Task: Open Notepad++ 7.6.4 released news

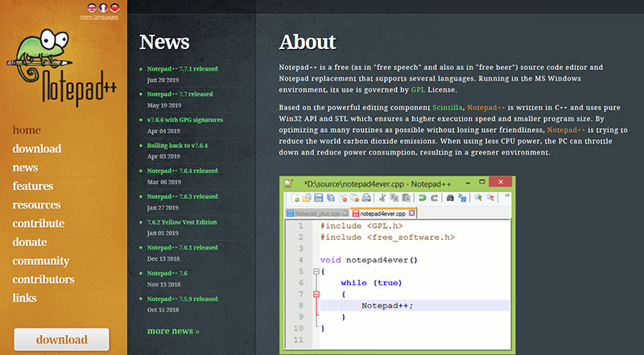Action: (x=183, y=171)
